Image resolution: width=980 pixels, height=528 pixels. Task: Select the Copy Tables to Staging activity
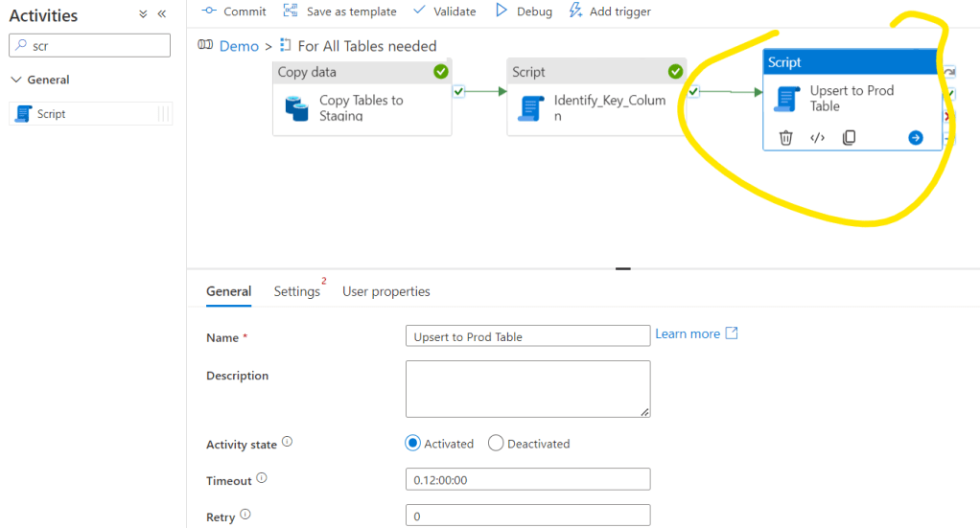(x=362, y=107)
